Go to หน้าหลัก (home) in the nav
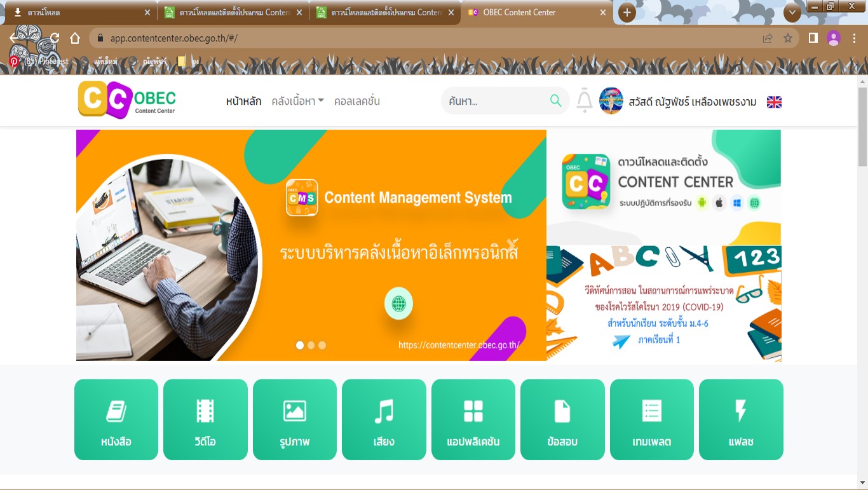Image resolution: width=868 pixels, height=490 pixels. pos(243,101)
